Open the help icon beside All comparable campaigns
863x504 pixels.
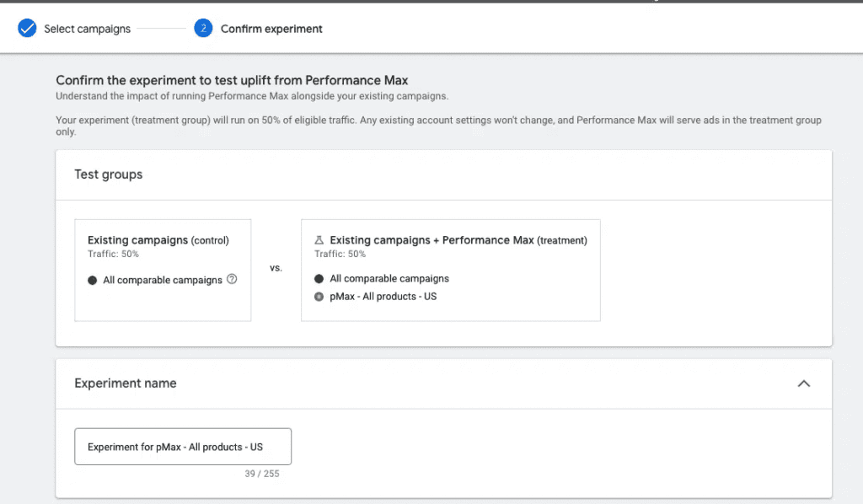point(232,279)
